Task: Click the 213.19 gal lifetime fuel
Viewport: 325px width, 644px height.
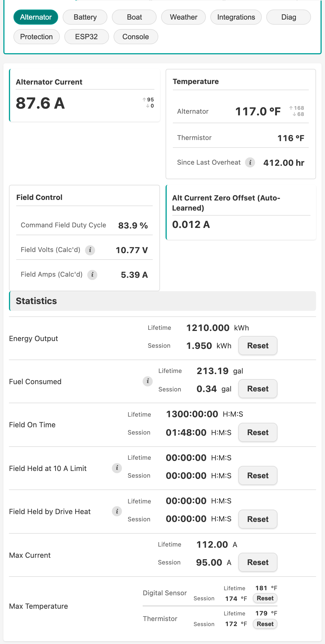Action: pos(220,371)
